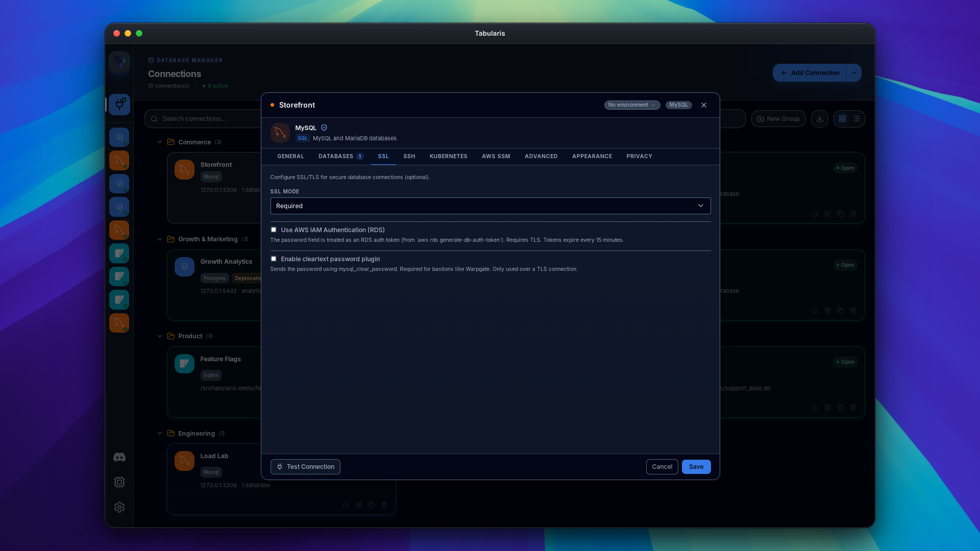Viewport: 980px width, 551px height.
Task: Open the Connections plug icon in sidebar
Action: click(x=119, y=104)
